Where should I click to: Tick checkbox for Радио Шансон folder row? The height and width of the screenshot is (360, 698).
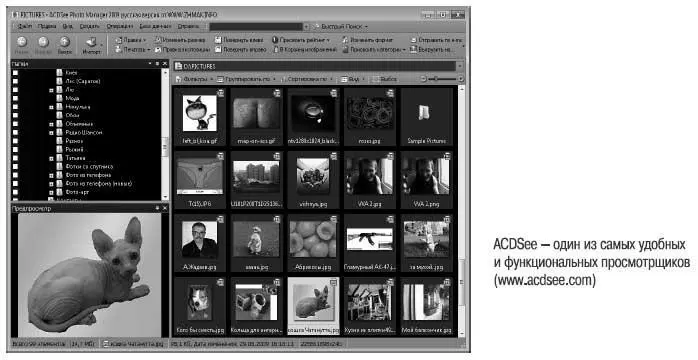click(15, 132)
